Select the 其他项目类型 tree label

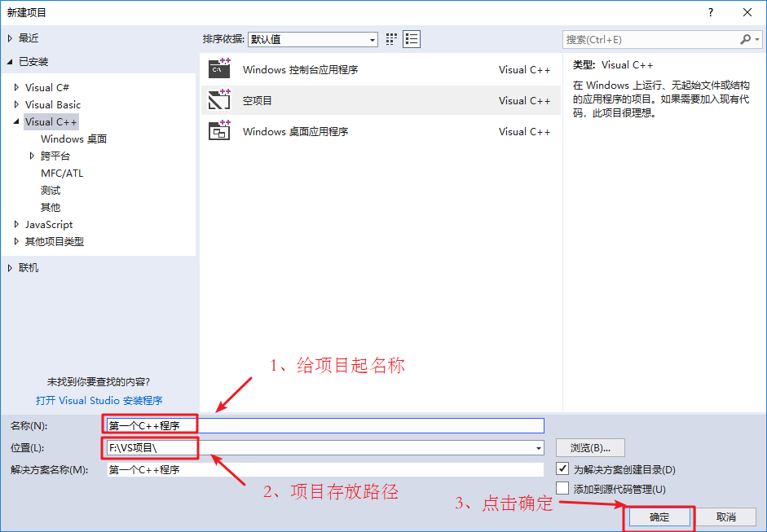(x=55, y=241)
